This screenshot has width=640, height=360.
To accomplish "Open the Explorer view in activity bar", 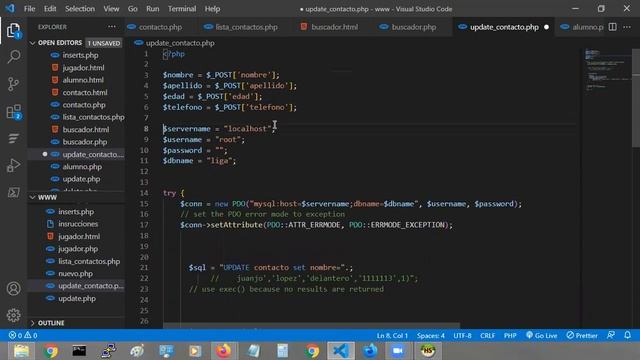I will (x=13, y=30).
